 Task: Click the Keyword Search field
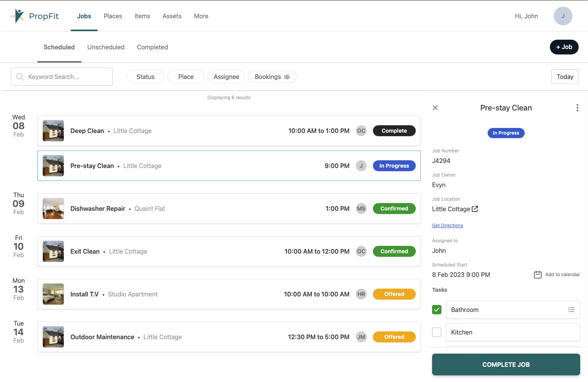(x=62, y=77)
